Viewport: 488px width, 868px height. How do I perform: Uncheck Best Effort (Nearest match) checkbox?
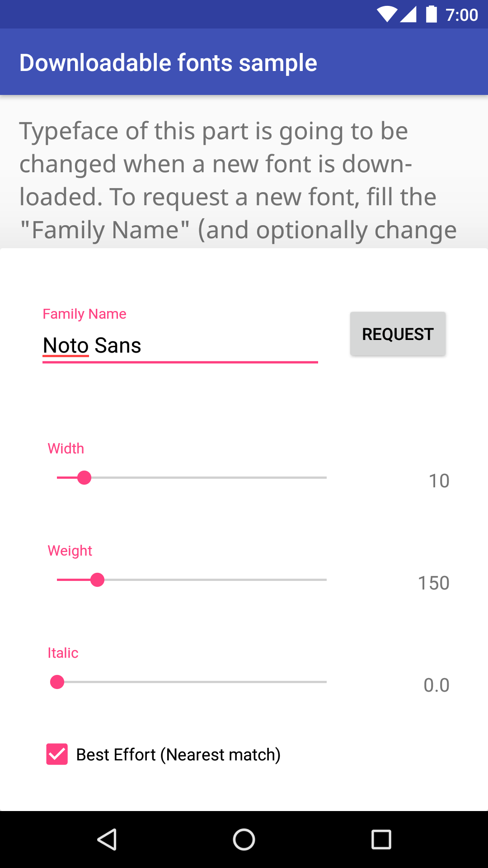pos(57,754)
